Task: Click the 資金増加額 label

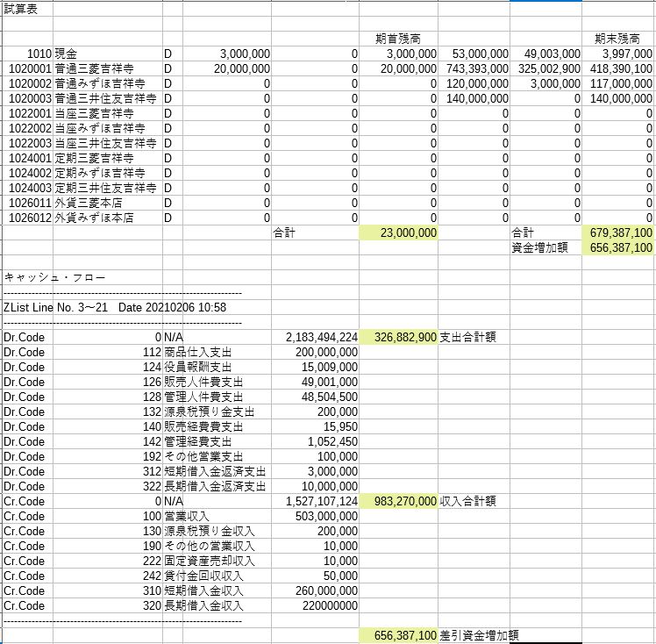Action: 539,247
